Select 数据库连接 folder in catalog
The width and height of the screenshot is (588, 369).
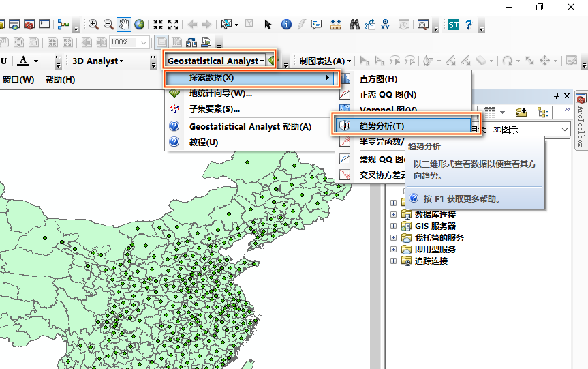(x=435, y=214)
